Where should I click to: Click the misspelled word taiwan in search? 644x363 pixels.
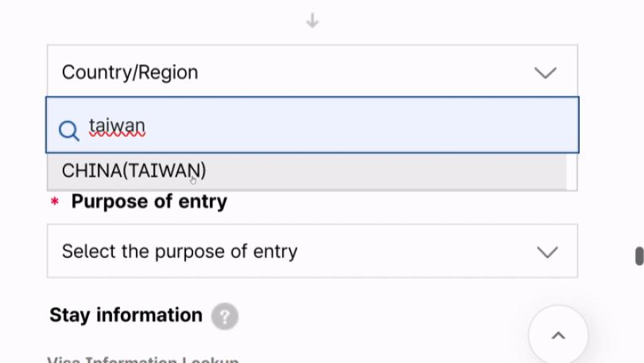coord(117,127)
